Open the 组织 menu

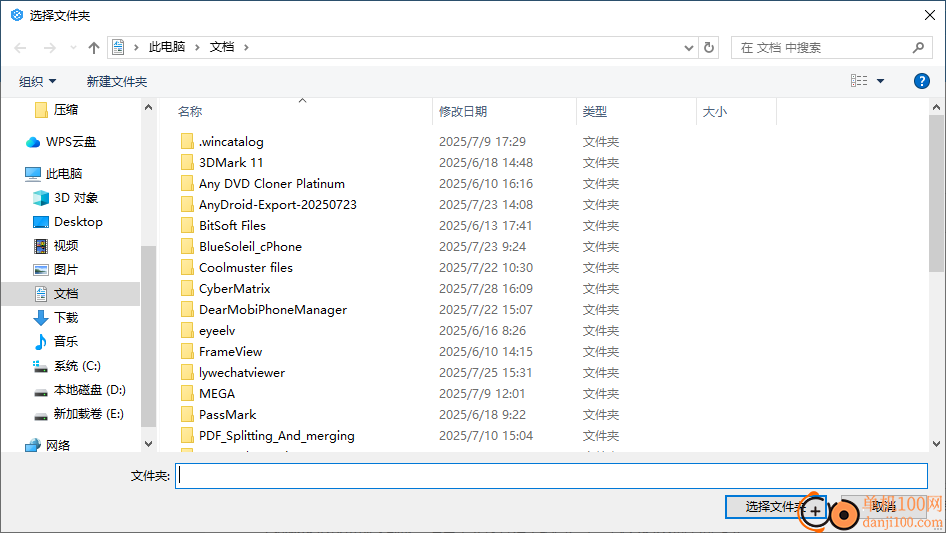(x=37, y=81)
